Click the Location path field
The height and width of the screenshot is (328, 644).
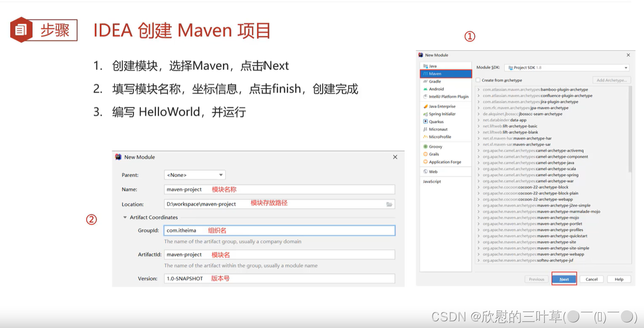tap(280, 204)
